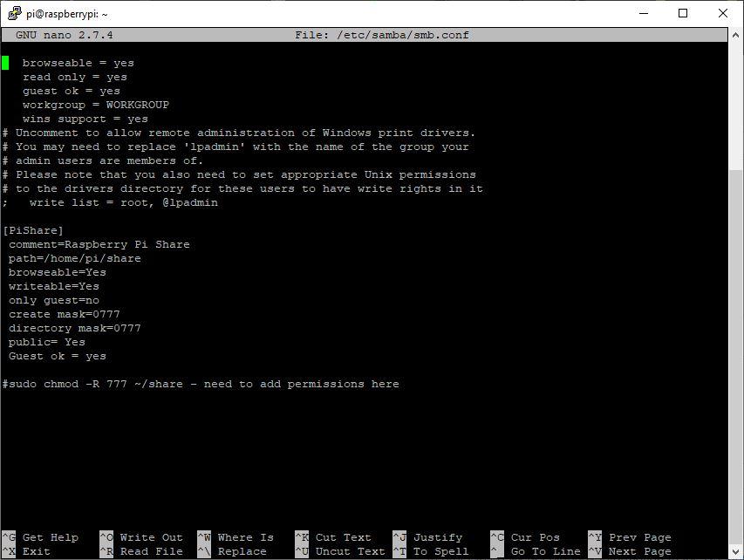The width and height of the screenshot is (744, 560).
Task: Click the line 'write list = root, @lpadmin'
Action: tap(110, 202)
